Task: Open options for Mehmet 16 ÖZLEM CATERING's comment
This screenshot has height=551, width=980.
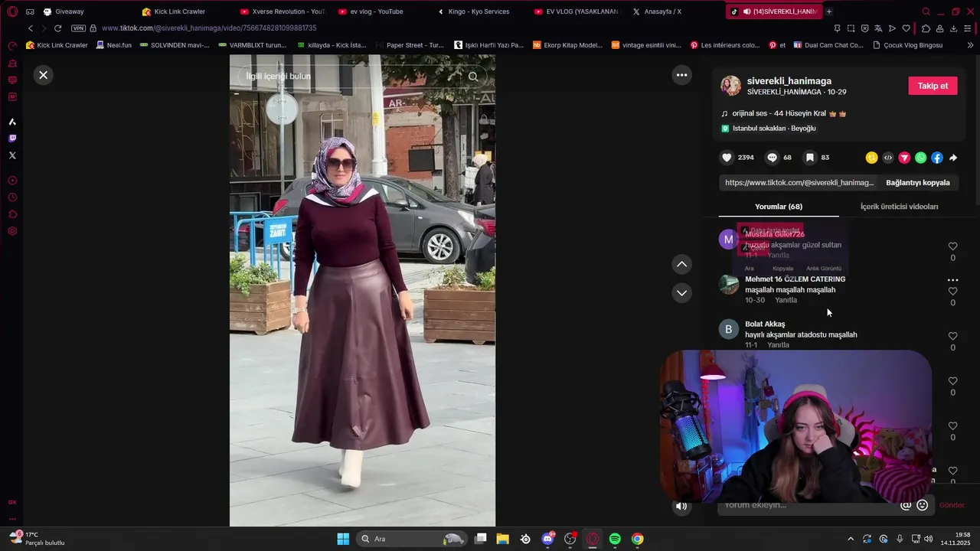Action: coord(952,280)
